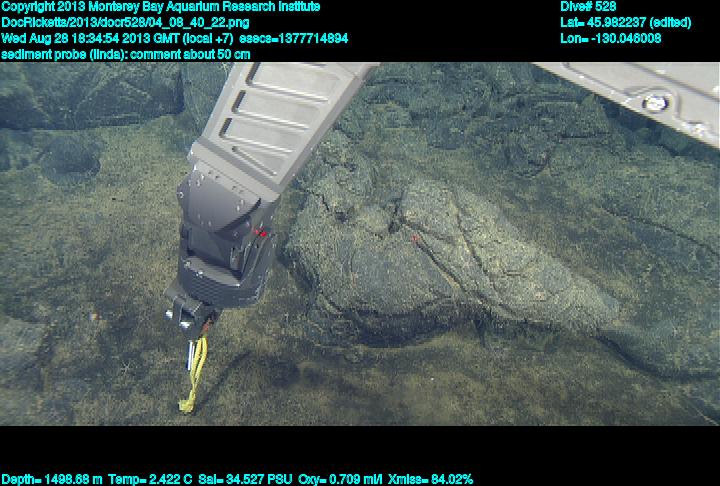720x486 pixels.
Task: Click the Oxy= 0.709 ml/l reading
Action: point(340,480)
